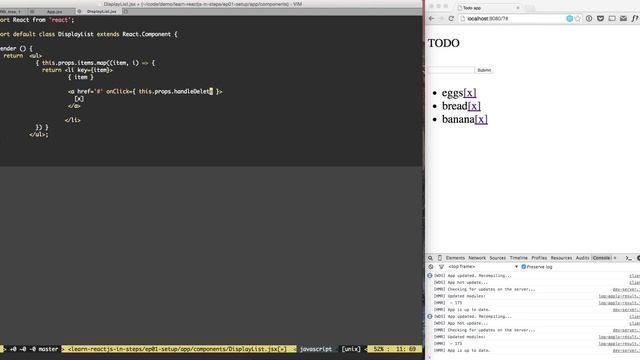This screenshot has height=360, width=640.
Task: Open the Timeline tab in DevTools
Action: coord(518,258)
